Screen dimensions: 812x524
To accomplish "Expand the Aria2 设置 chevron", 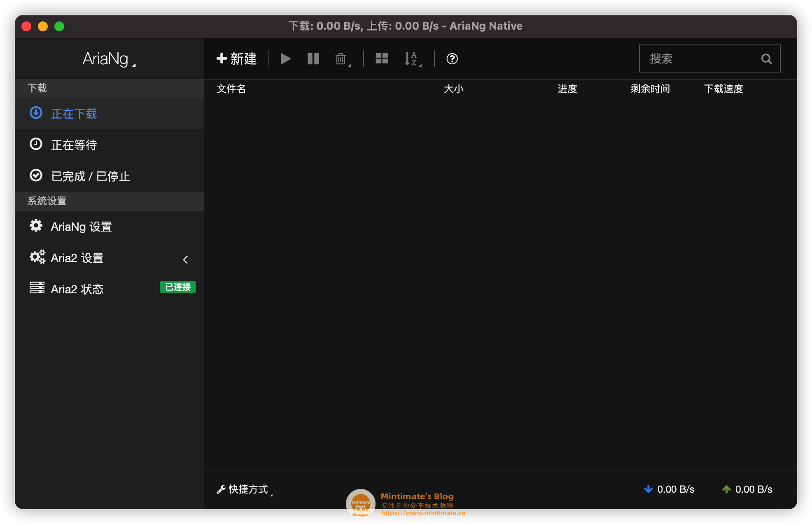I will pyautogui.click(x=185, y=260).
